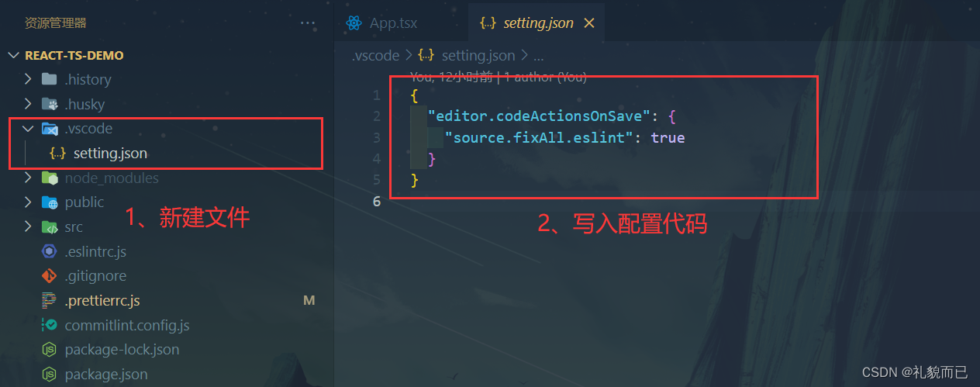
Task: Expand the node_modules folder chevron
Action: tap(28, 178)
